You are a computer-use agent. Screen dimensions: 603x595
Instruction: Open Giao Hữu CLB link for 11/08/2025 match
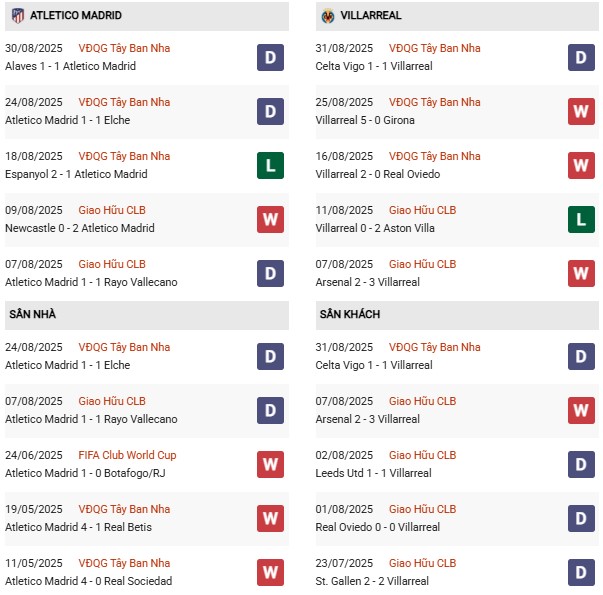pyautogui.click(x=422, y=210)
